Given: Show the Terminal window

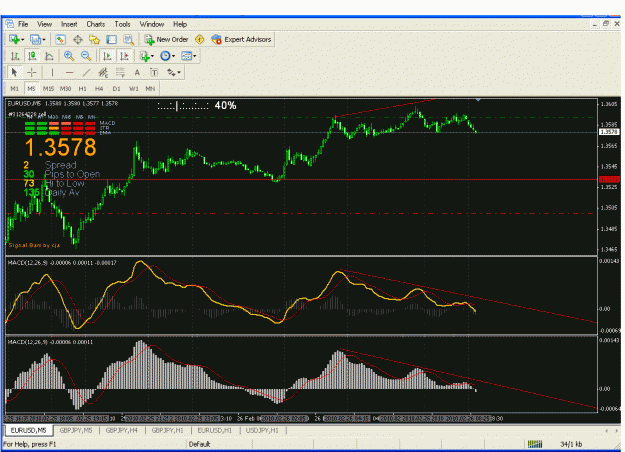Looking at the screenshot, I should pos(112,39).
